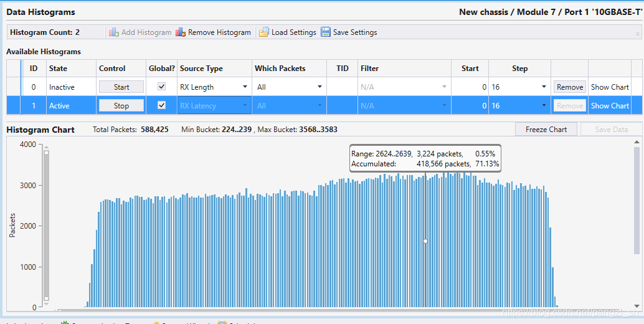Image resolution: width=644 pixels, height=324 pixels.
Task: Click the Inactive state cell
Action: point(72,87)
